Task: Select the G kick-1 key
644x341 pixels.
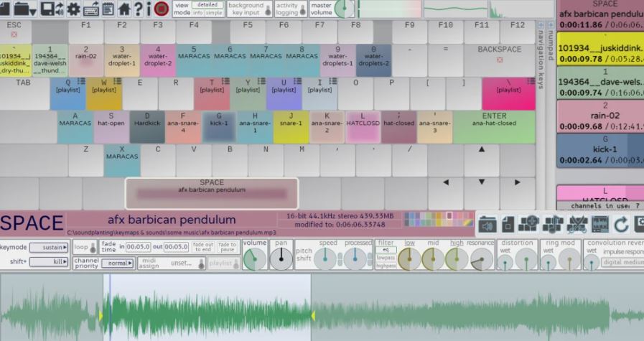Action: tap(219, 126)
